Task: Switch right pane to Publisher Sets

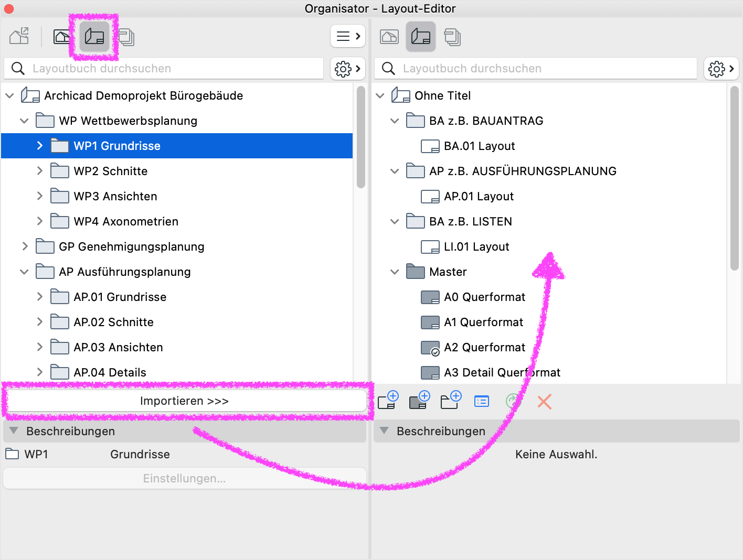Action: 452,37
